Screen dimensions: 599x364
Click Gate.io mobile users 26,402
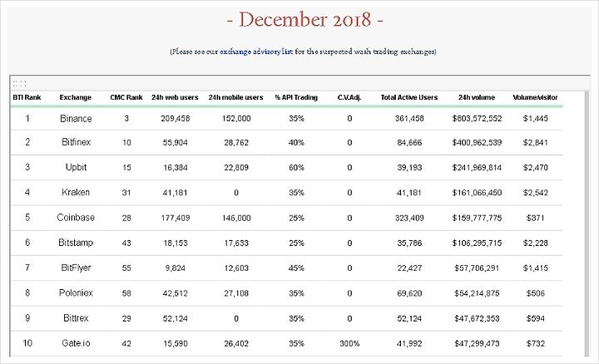(236, 344)
